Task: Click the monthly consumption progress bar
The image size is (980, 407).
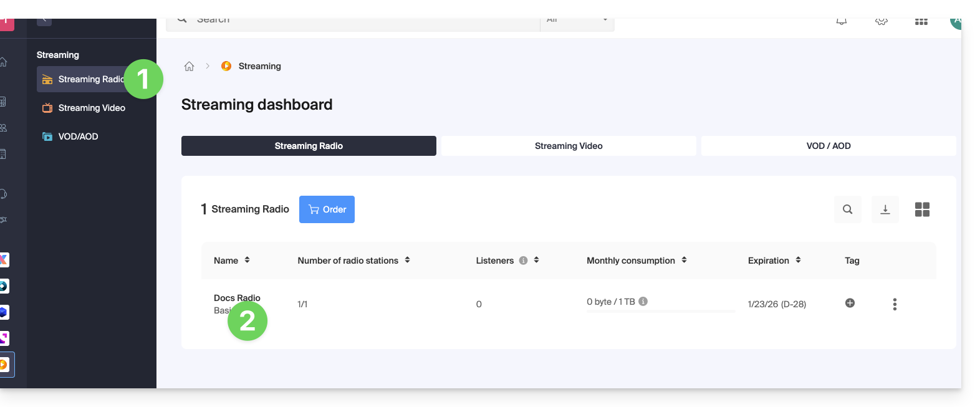Action: coord(661,311)
